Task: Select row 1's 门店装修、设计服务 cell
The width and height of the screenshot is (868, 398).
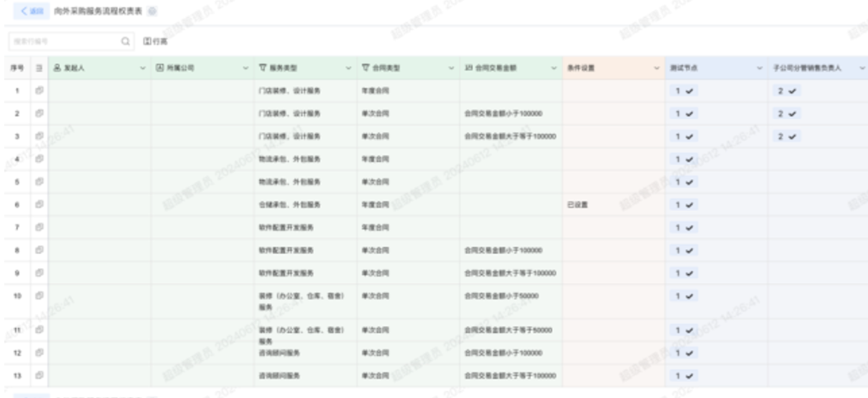Action: tap(306, 91)
